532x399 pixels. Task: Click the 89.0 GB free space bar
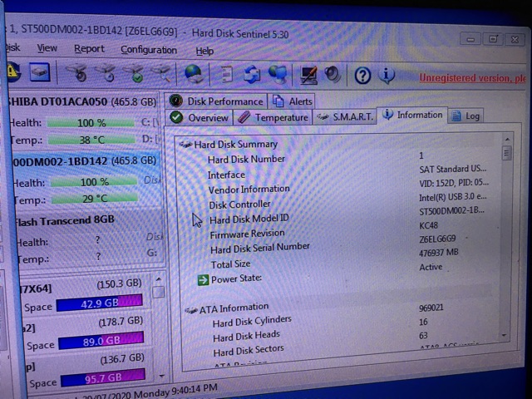click(101, 341)
